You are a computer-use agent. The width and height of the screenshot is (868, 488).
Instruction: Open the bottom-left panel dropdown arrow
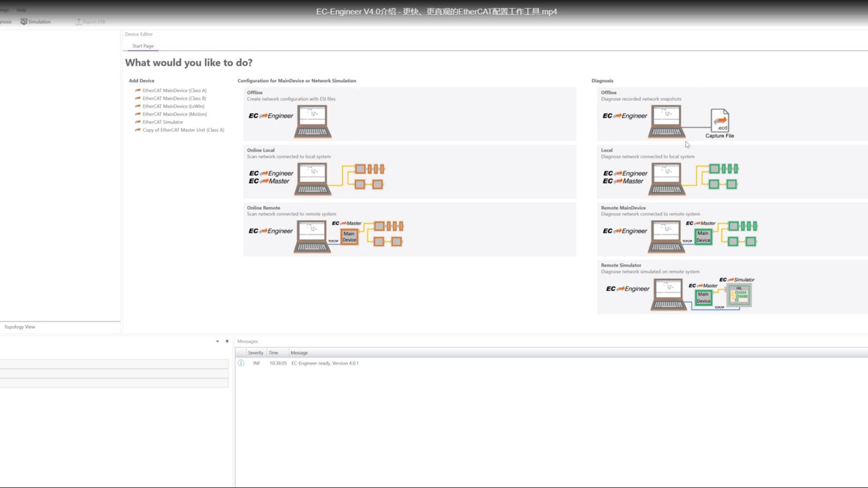click(x=218, y=342)
